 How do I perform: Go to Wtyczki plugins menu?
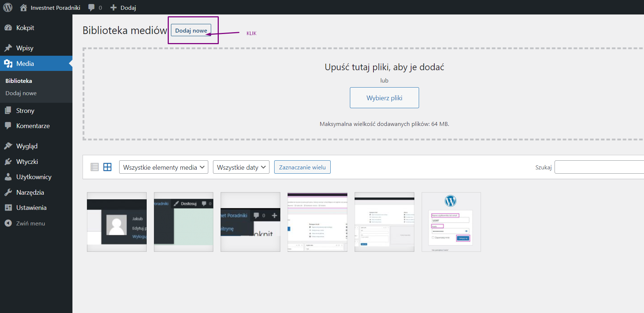coord(27,162)
